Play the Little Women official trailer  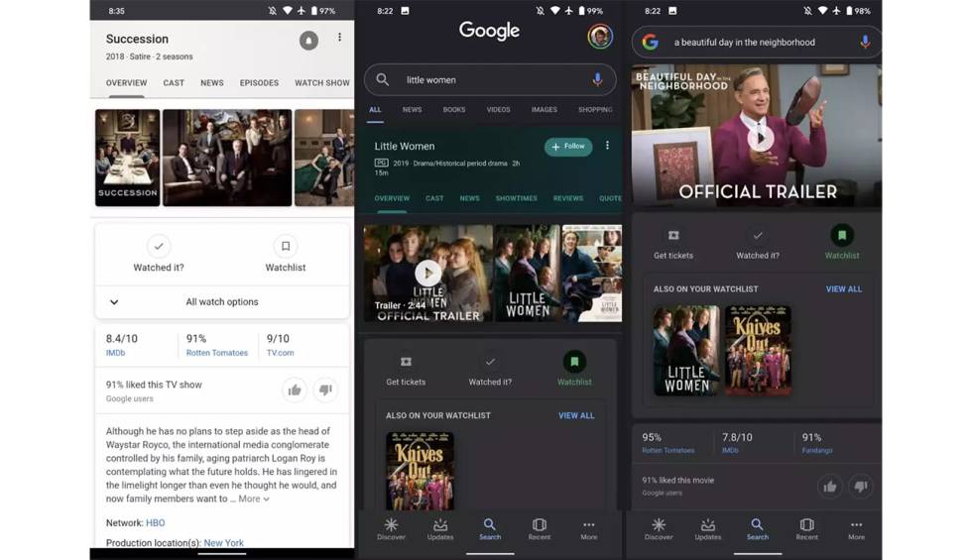[428, 273]
